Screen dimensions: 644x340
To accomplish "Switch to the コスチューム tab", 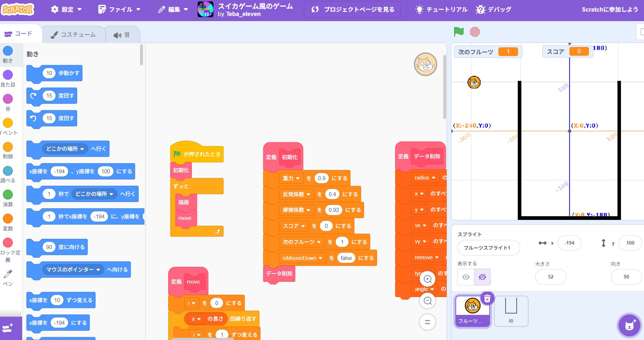I will [x=73, y=35].
